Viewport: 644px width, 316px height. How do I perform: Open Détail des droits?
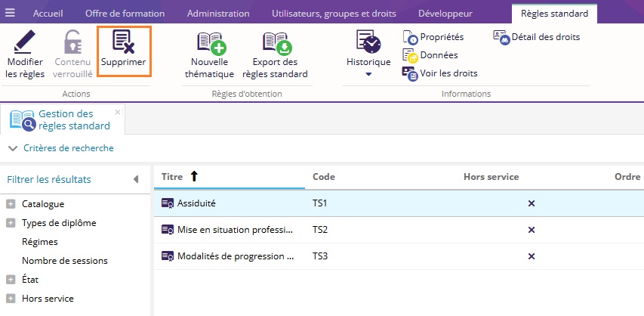coord(537,36)
